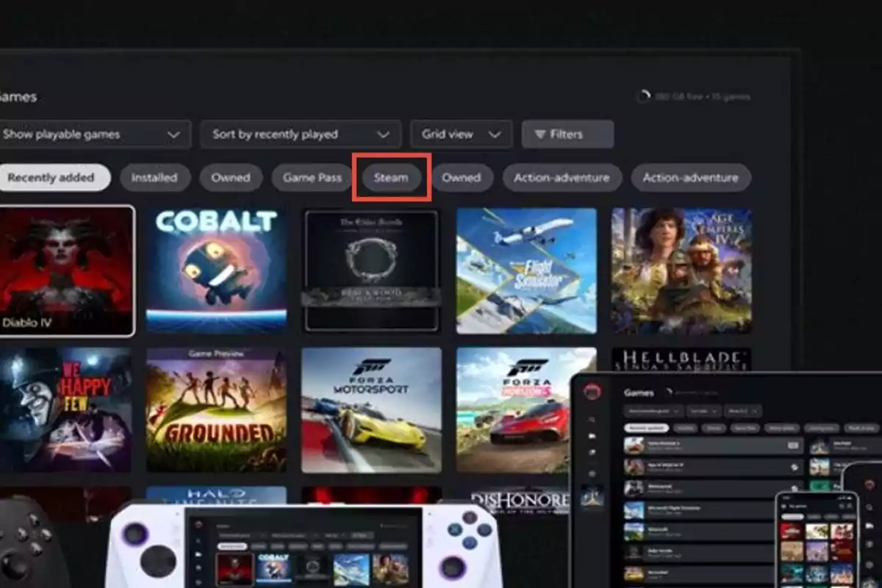Click the badge icon on the tablet's first game row
Image resolution: width=882 pixels, height=588 pixels.
[x=793, y=445]
